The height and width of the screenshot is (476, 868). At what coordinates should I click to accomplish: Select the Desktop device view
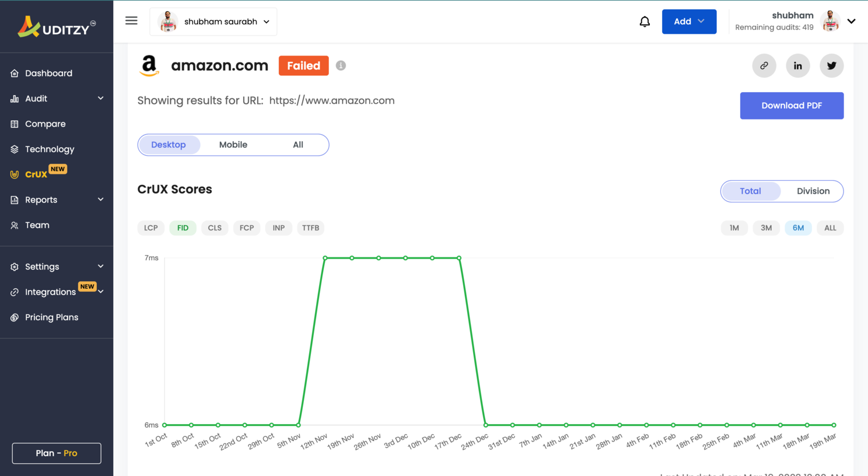tap(169, 145)
